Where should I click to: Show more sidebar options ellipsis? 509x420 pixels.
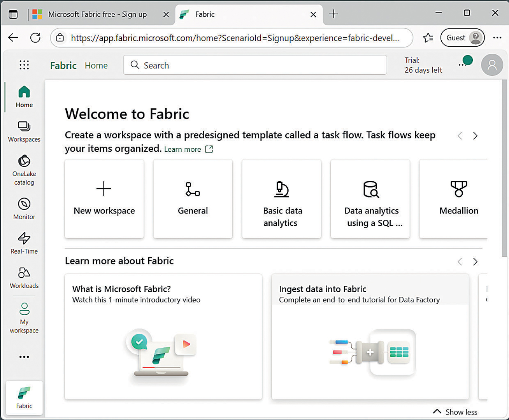coord(24,357)
